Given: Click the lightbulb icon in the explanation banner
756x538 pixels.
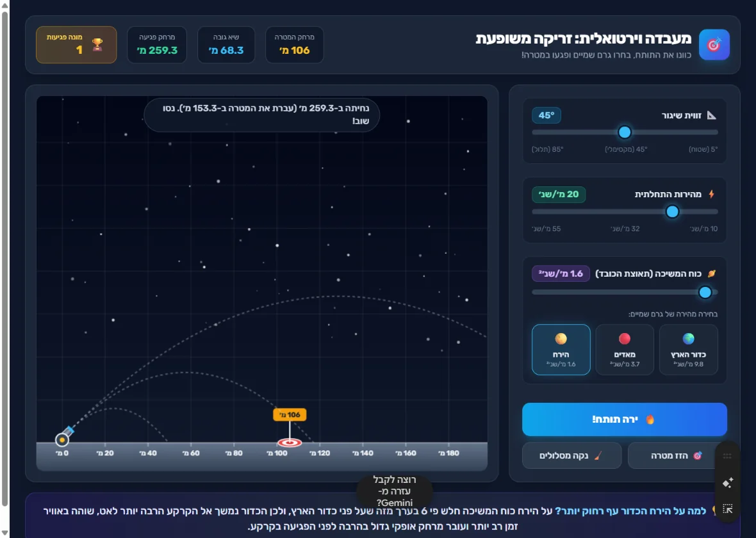Looking at the screenshot, I should pyautogui.click(x=714, y=511).
